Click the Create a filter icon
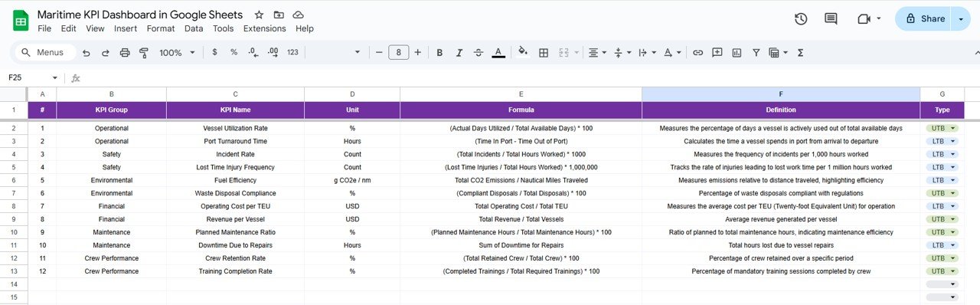The width and height of the screenshot is (980, 305). (x=756, y=53)
